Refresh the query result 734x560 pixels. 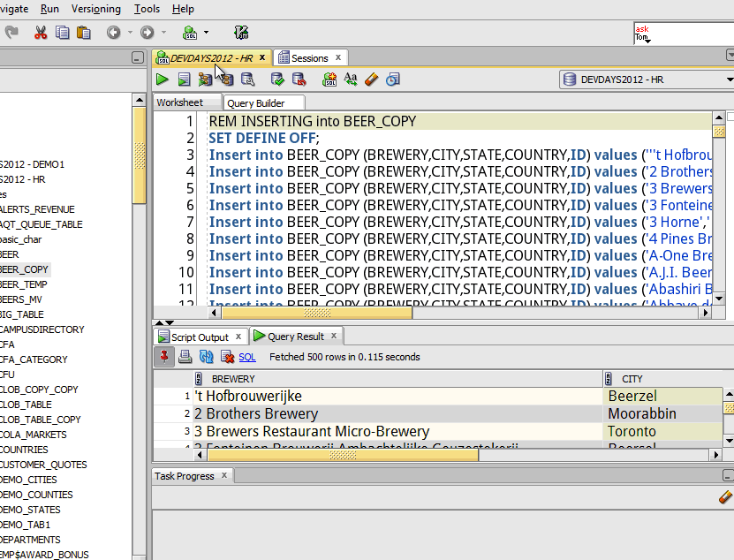click(206, 357)
